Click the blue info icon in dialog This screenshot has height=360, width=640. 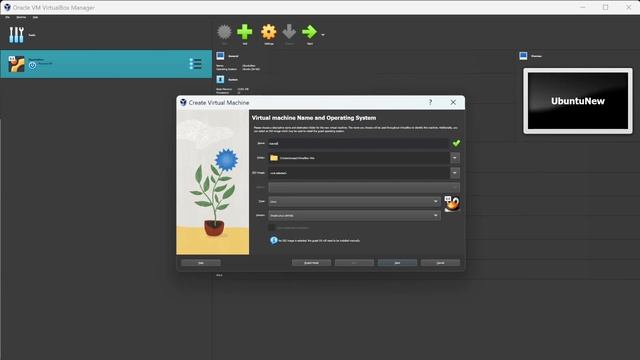tap(274, 240)
